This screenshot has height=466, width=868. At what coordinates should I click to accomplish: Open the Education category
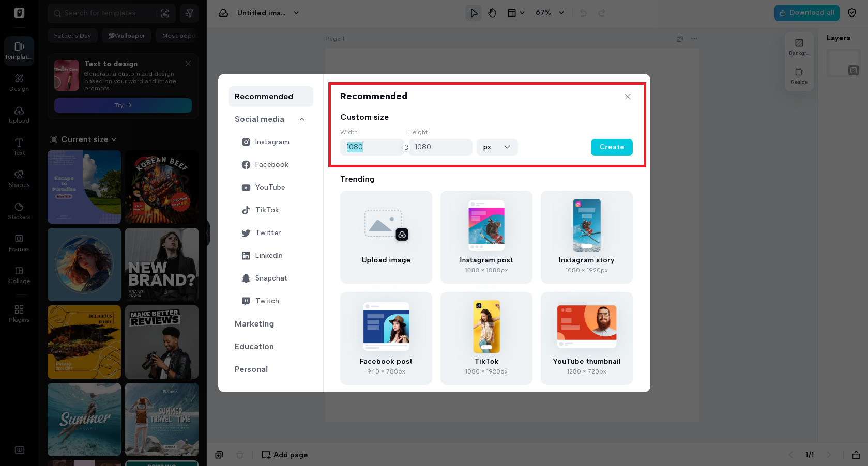(x=254, y=347)
